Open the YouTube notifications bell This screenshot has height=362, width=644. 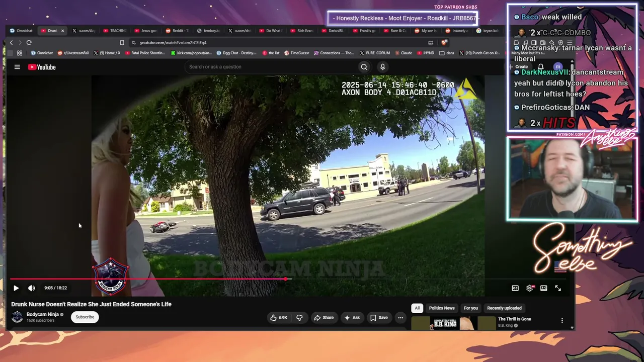541,67
